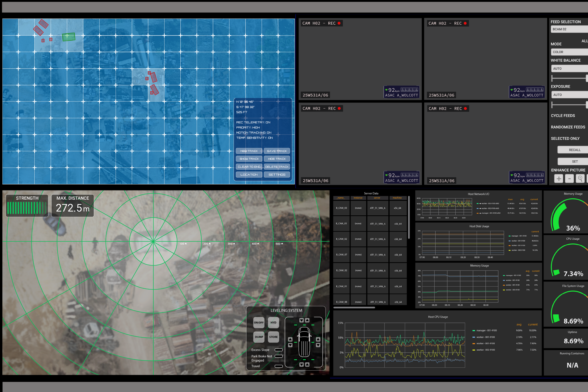Image resolution: width=588 pixels, height=392 pixels.
Task: Select the RANDOMIZE FEEDS option
Action: click(x=568, y=127)
